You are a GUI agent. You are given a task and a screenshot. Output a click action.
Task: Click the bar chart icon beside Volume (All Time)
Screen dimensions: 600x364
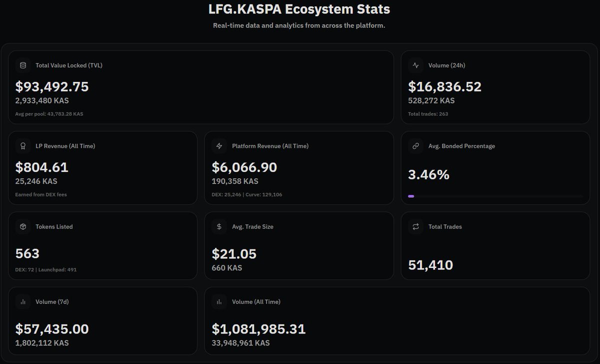pyautogui.click(x=219, y=302)
